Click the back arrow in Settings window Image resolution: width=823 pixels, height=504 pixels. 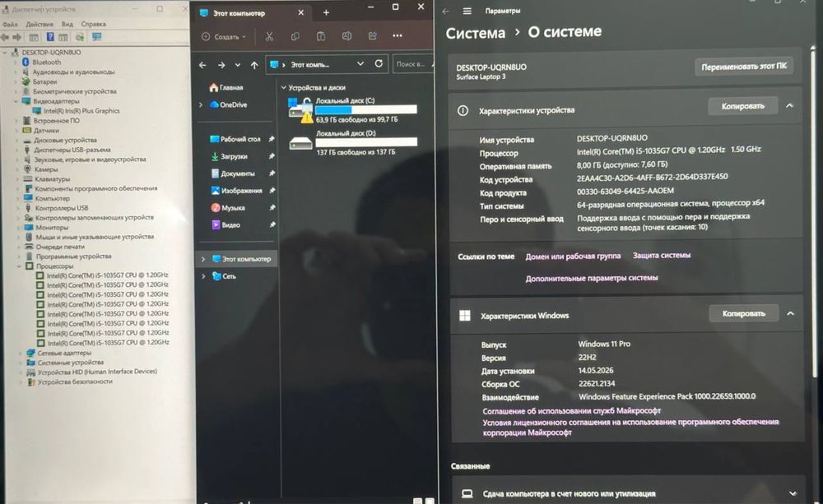click(445, 11)
